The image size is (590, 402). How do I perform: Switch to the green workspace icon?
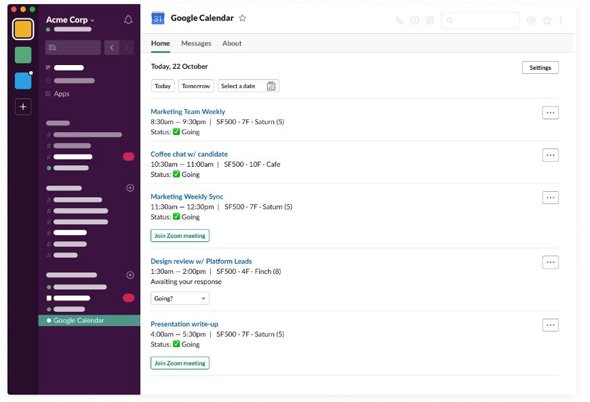23,55
